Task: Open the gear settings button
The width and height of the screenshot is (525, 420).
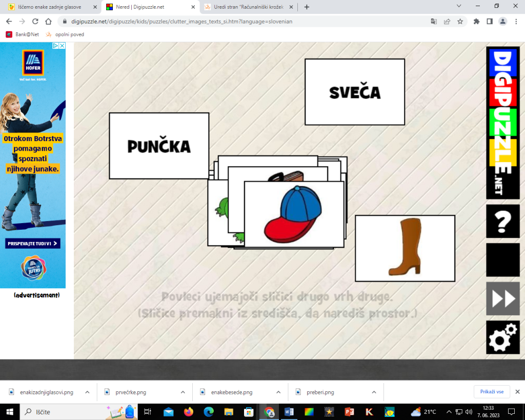Action: [502, 337]
